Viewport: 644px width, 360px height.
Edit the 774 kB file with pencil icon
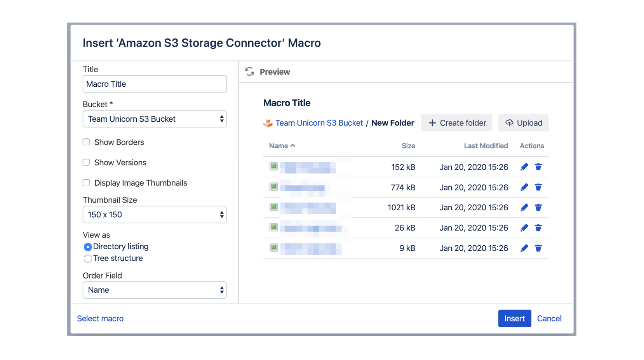[x=524, y=187]
